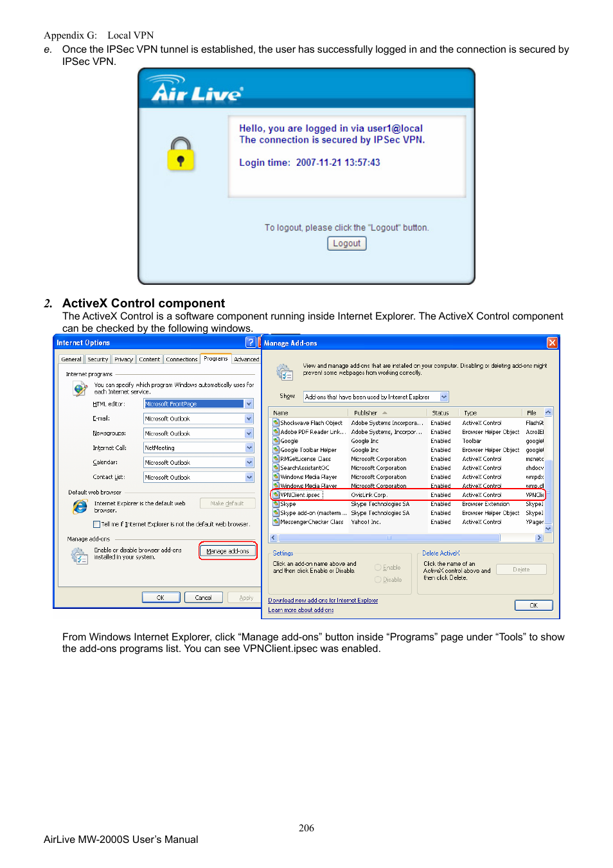Click the Shockwave Flash Object add-on icon
Viewport: 613px width, 868px height.
coord(276,423)
